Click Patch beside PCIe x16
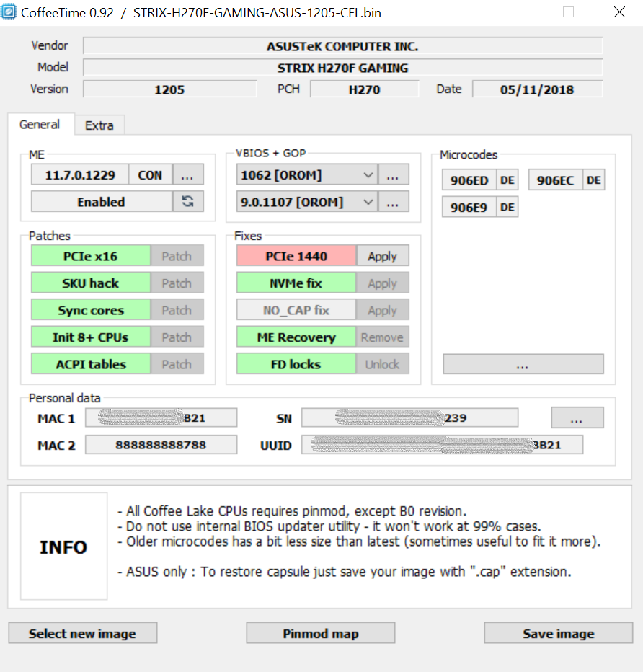643x672 pixels. point(177,256)
